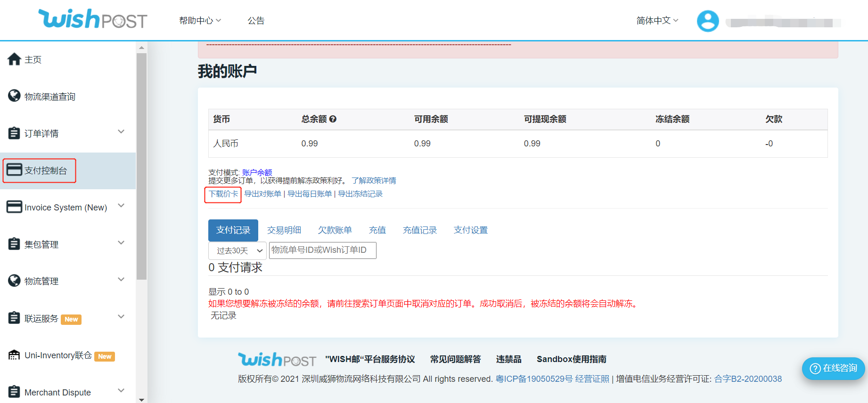Click the WishPost logo in the header
Screen dimensions: 868x403
93,19
